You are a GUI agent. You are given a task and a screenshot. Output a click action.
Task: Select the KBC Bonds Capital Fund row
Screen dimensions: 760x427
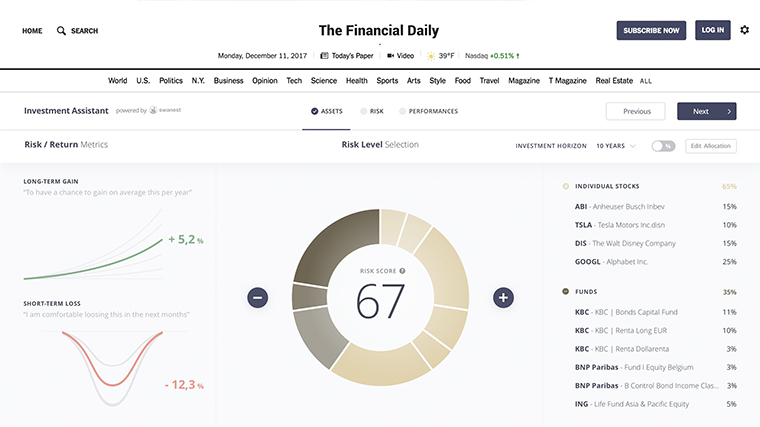(655, 312)
